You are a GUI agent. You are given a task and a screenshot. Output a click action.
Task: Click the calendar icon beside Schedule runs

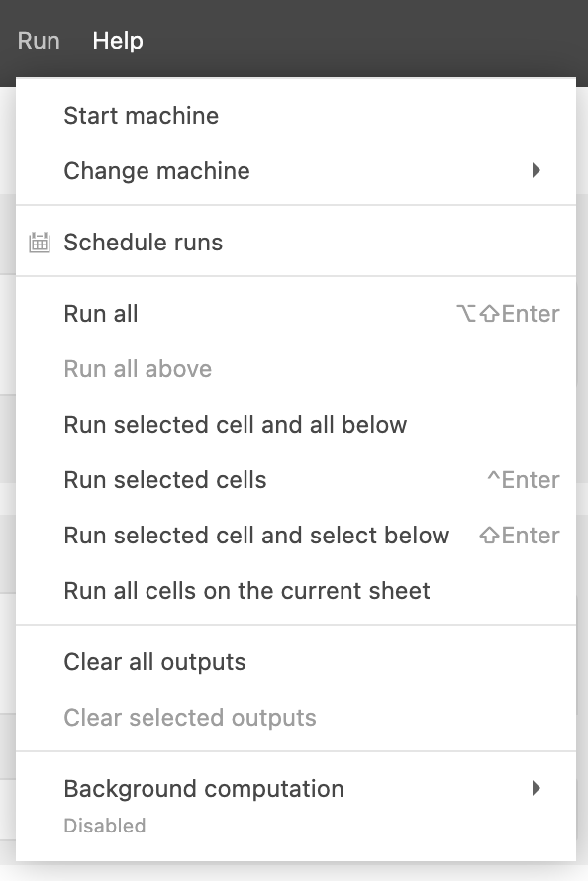(x=40, y=243)
